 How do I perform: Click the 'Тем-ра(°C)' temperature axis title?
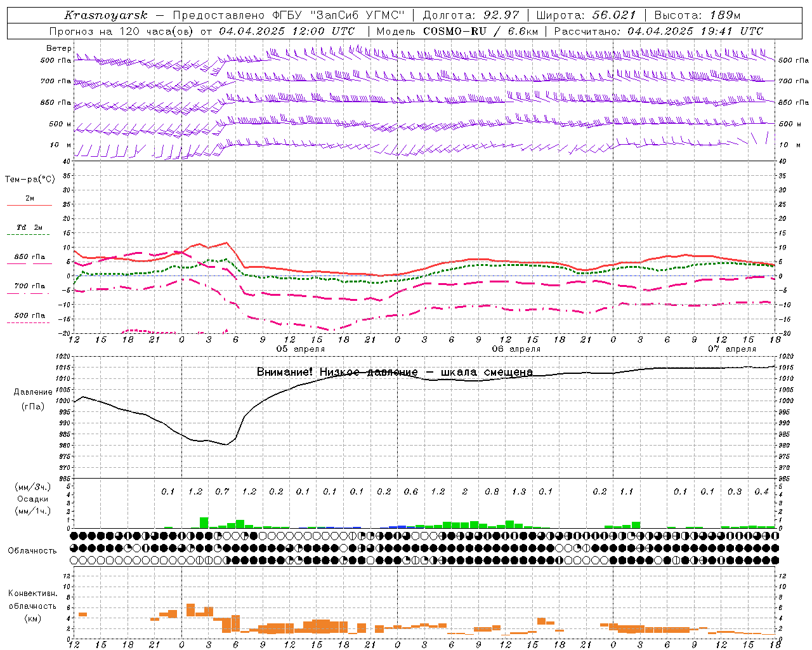[x=30, y=180]
